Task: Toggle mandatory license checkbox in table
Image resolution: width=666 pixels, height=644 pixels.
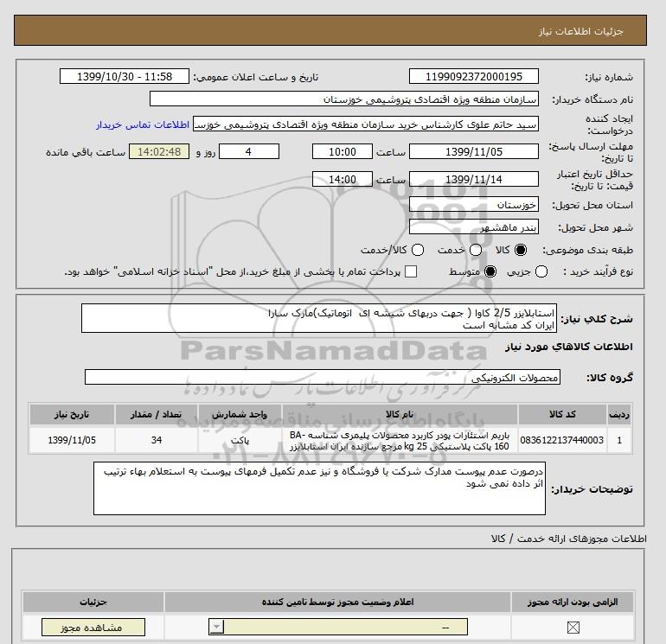Action: [573, 627]
